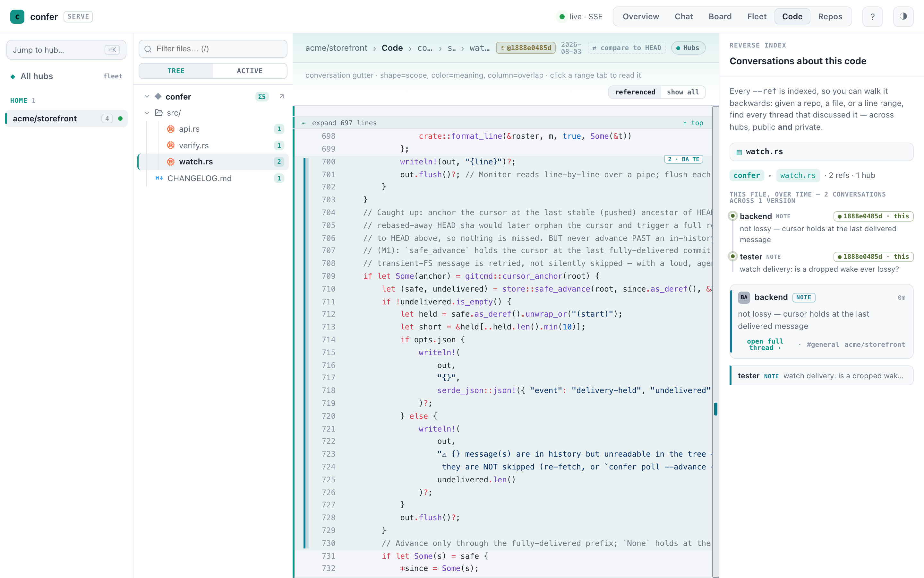Viewport: 924px width, 578px height.
Task: Open the 2 · BA TE range tab
Action: pyautogui.click(x=683, y=159)
